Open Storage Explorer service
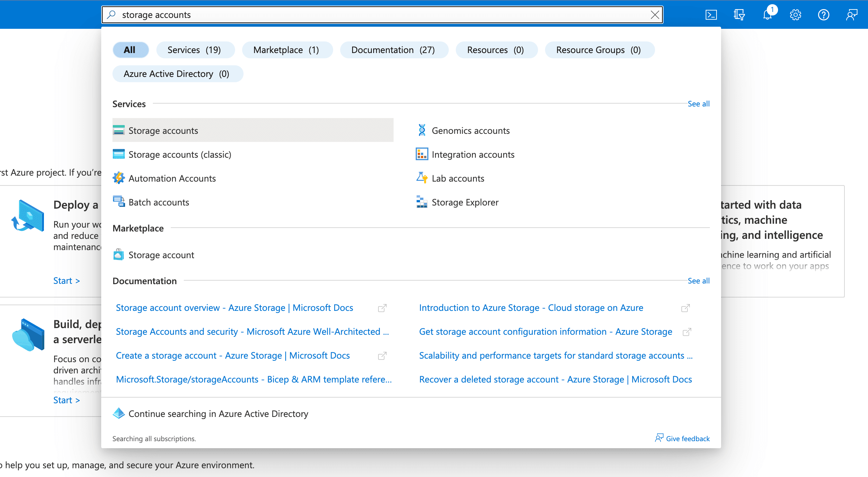868x477 pixels. click(465, 202)
